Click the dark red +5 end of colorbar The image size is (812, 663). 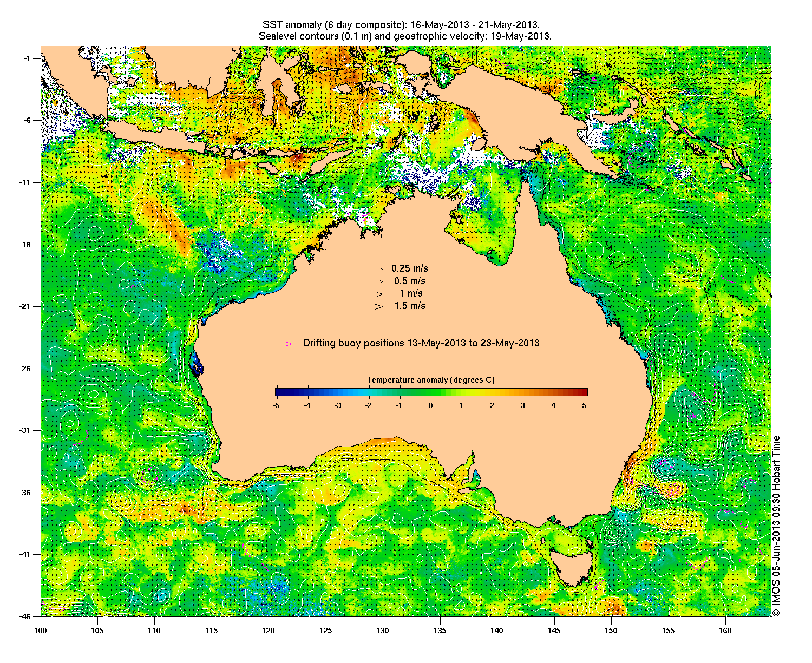584,392
